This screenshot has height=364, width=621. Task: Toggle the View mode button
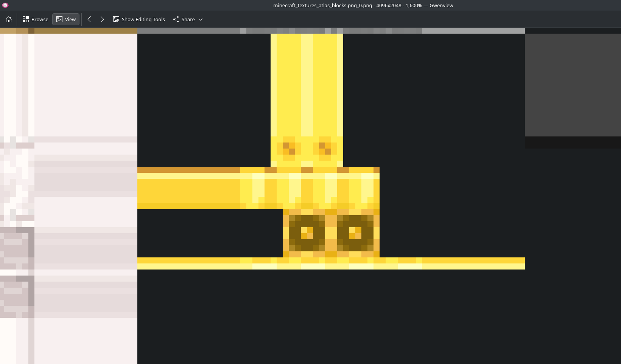(x=66, y=19)
